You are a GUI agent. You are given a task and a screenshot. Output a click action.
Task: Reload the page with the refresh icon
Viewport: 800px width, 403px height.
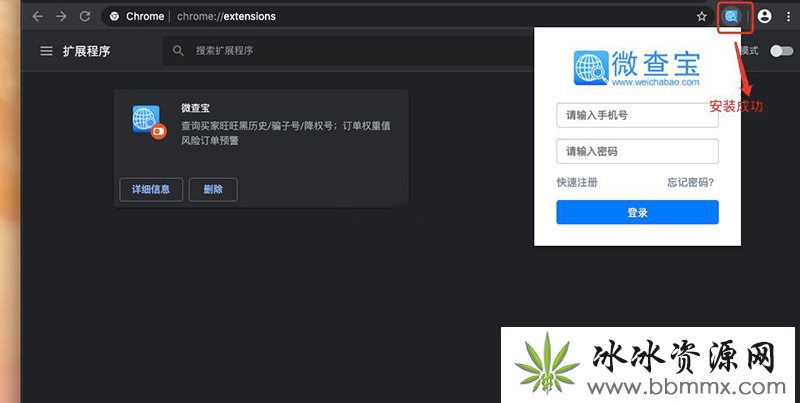pos(85,16)
